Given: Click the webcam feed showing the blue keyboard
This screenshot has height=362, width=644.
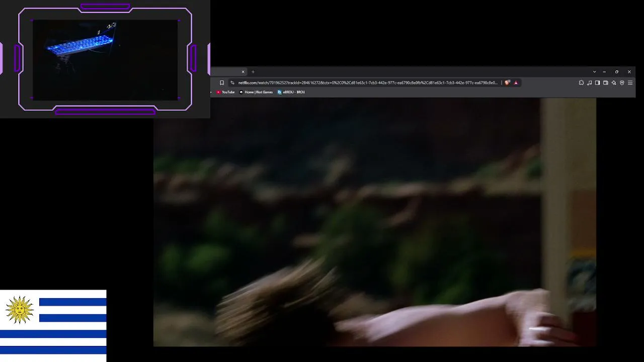Looking at the screenshot, I should click(105, 60).
